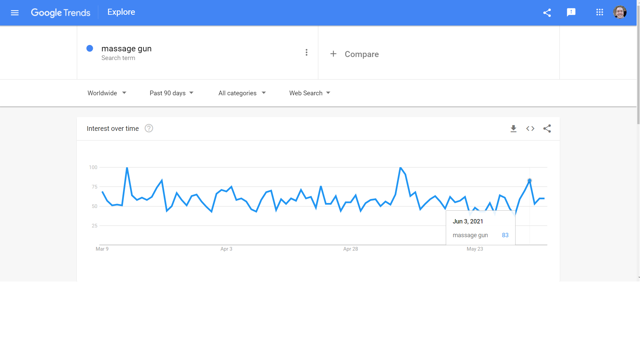This screenshot has width=644, height=361.
Task: Edit the massage gun search term
Action: 126,49
